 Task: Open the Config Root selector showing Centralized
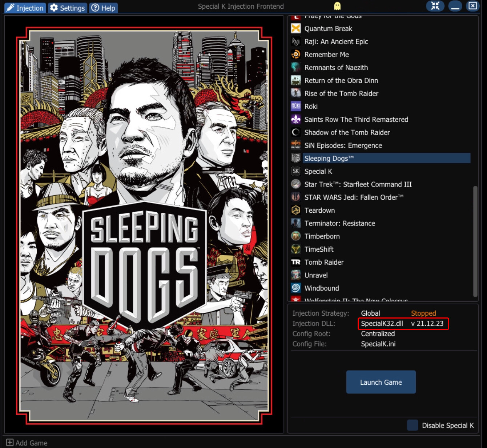coord(378,333)
